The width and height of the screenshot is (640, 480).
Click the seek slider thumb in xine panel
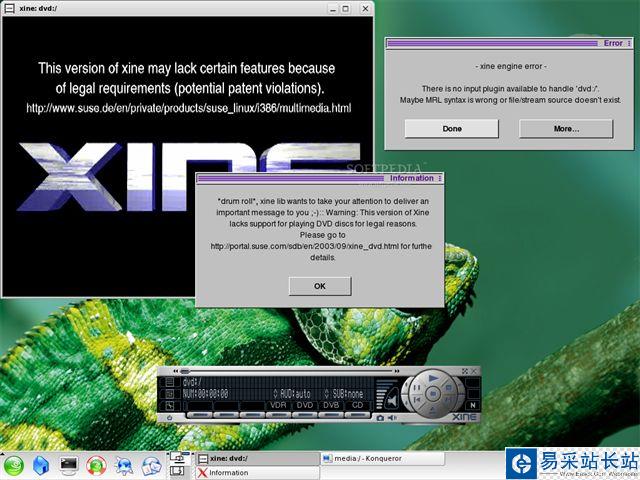(185, 371)
